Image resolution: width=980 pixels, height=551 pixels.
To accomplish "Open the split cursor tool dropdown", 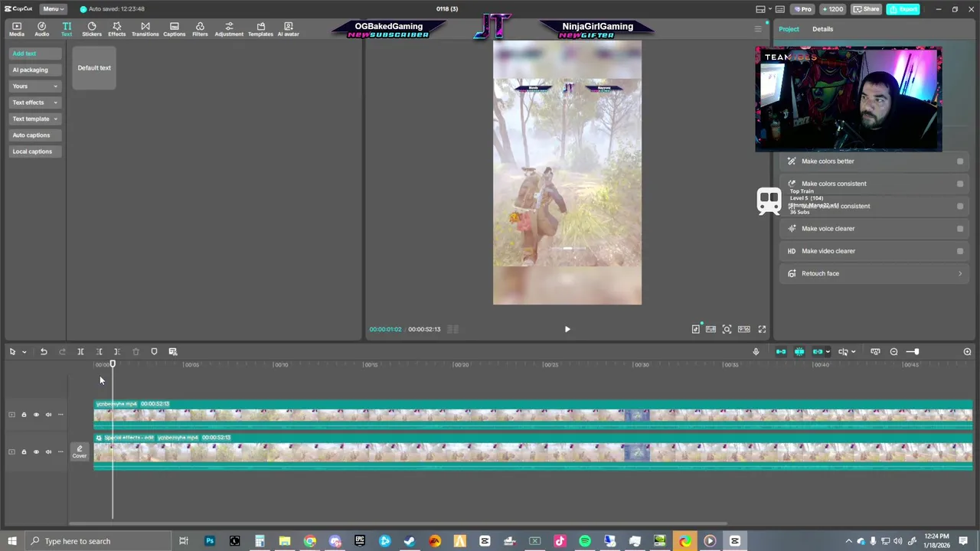I will click(853, 352).
